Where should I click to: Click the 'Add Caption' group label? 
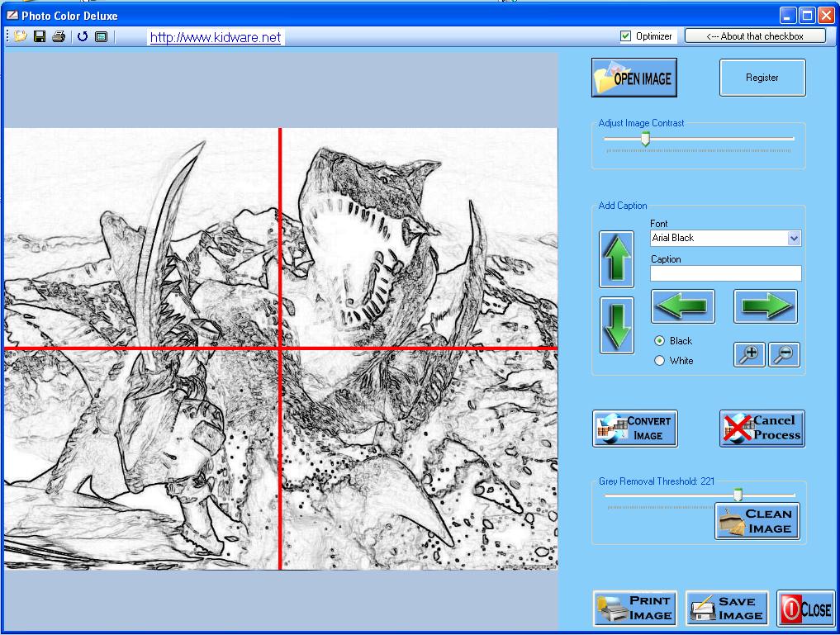tap(623, 206)
